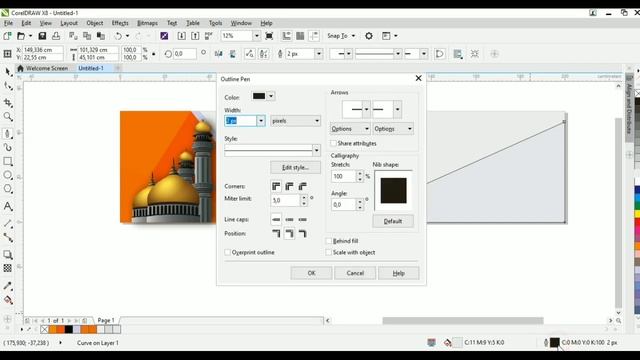Click Default nib shape button
640x360 pixels.
(393, 221)
